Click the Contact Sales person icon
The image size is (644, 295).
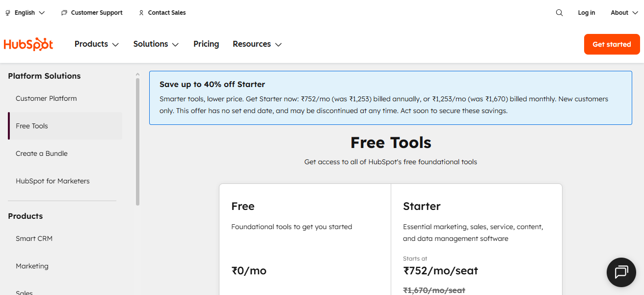[x=141, y=12]
